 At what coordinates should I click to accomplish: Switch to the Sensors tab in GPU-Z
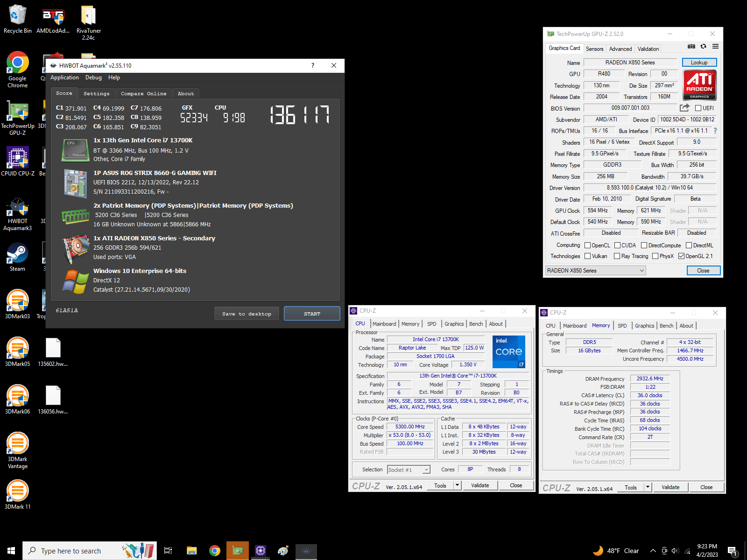(x=594, y=49)
